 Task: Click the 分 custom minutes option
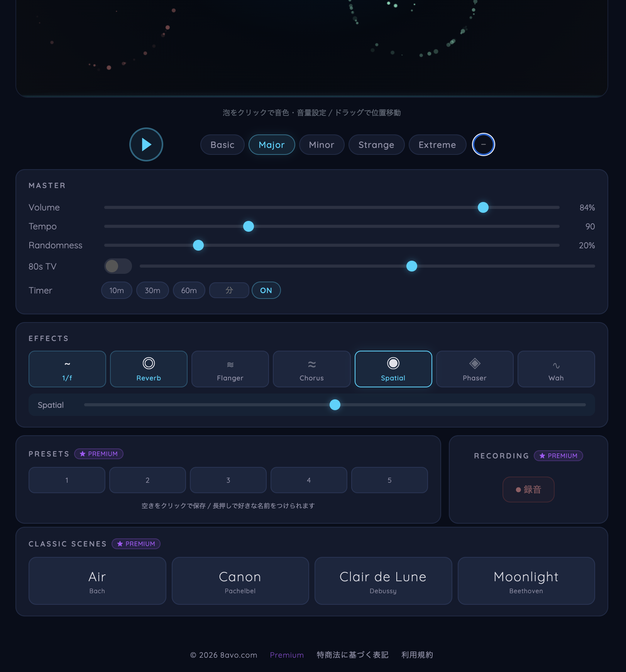click(x=229, y=290)
